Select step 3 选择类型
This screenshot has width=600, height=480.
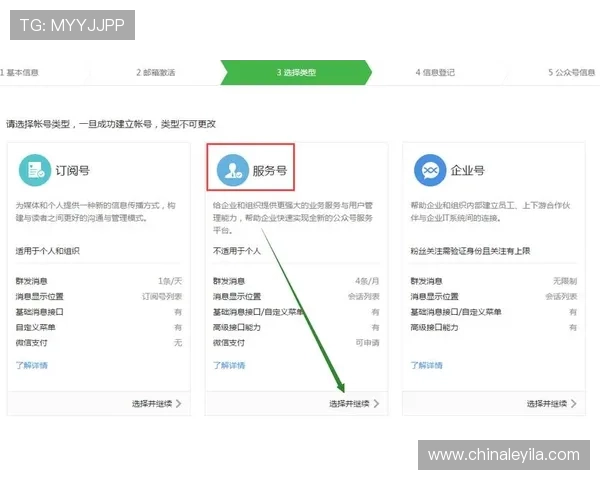296,72
